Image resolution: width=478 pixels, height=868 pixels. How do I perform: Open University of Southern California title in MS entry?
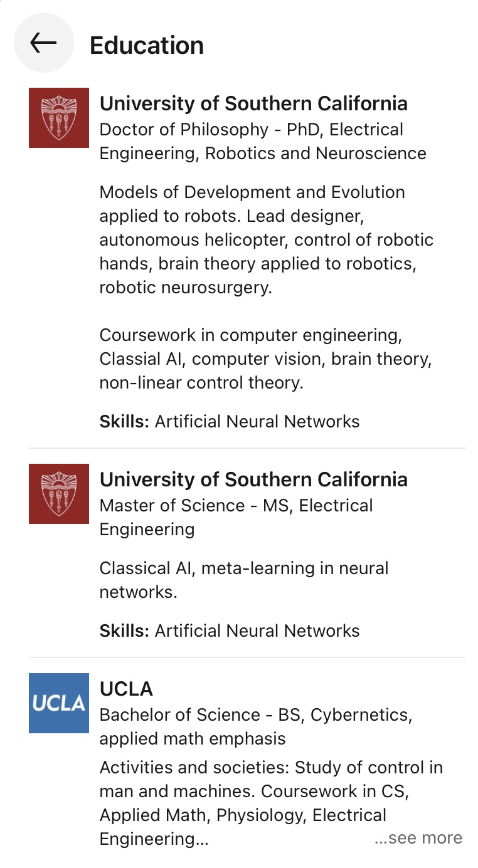pos(253,479)
